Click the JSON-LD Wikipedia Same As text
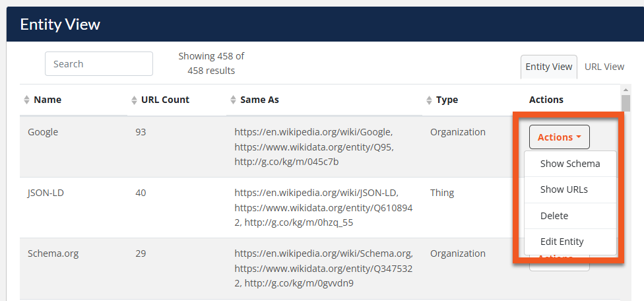This screenshot has width=644, height=301. 316,193
